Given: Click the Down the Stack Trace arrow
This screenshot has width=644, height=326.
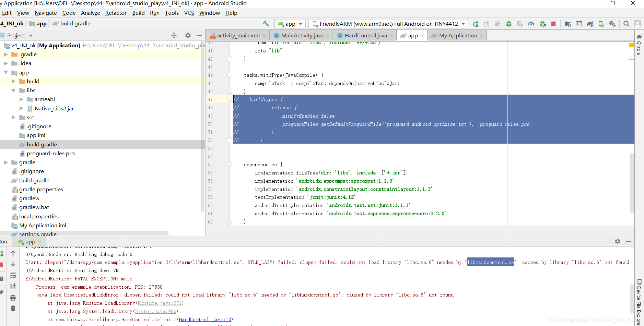Looking at the screenshot, I should (x=13, y=264).
